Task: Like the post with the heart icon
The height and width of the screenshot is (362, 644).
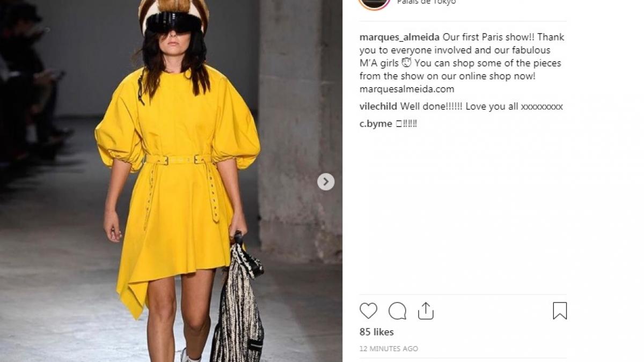Action: [x=368, y=311]
